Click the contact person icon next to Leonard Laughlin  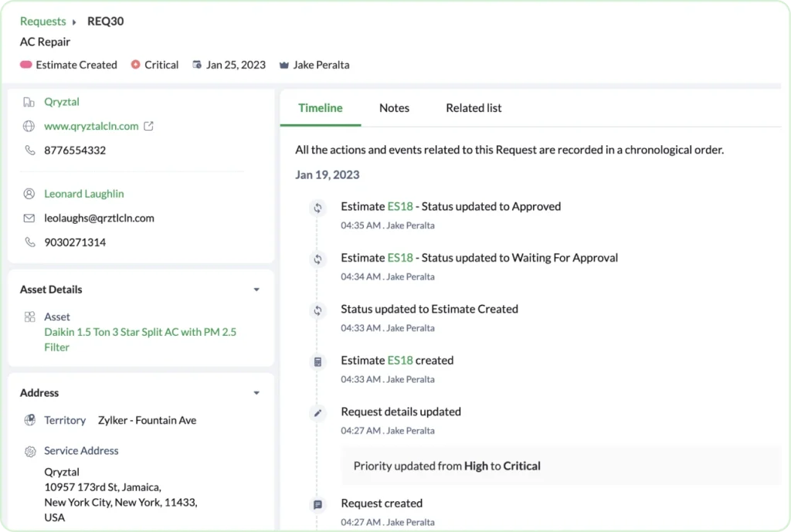click(x=27, y=193)
